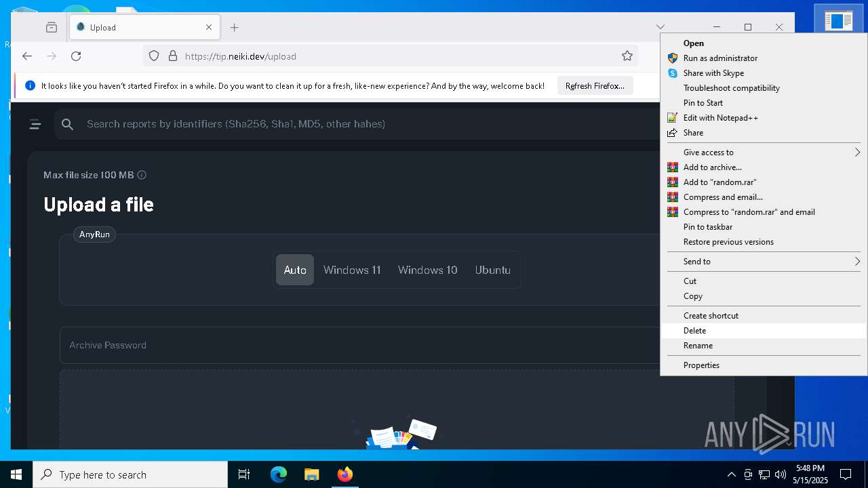This screenshot has height=488, width=868.
Task: Close the Upload tab
Action: point(209,27)
